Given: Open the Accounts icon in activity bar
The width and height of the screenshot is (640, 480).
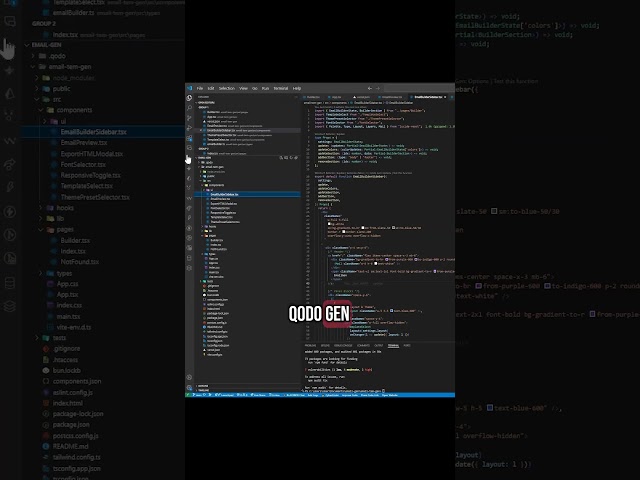Looking at the screenshot, I should [189, 377].
